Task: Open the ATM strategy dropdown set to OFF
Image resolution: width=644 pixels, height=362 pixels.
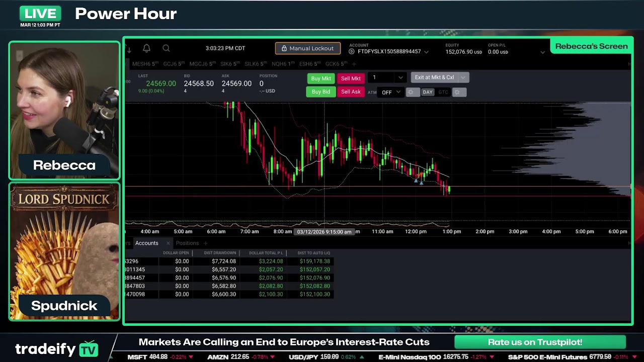Action: coord(390,92)
